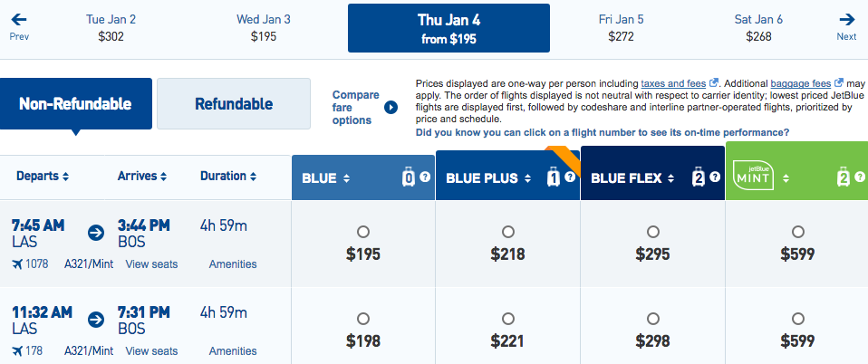The width and height of the screenshot is (868, 364).
Task: Click the Compare fare options arrow icon
Action: (x=391, y=108)
